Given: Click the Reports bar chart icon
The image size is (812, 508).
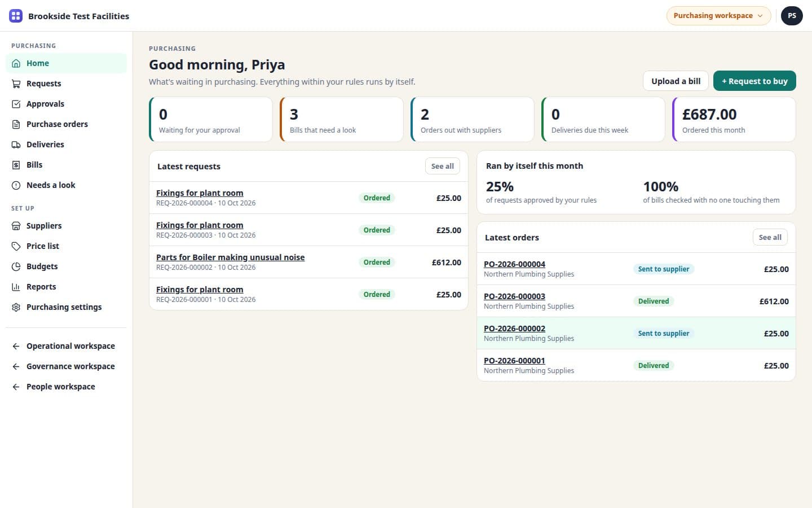Looking at the screenshot, I should point(16,287).
